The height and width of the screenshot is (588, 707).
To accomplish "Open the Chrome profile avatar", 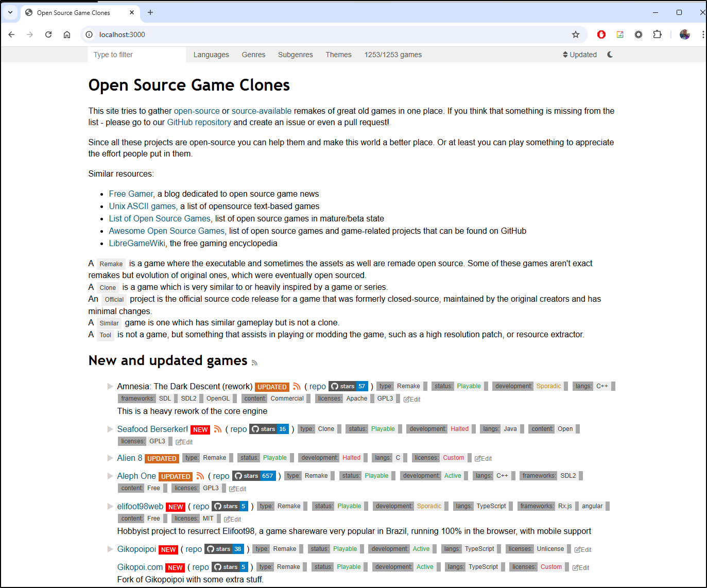I will [x=685, y=34].
